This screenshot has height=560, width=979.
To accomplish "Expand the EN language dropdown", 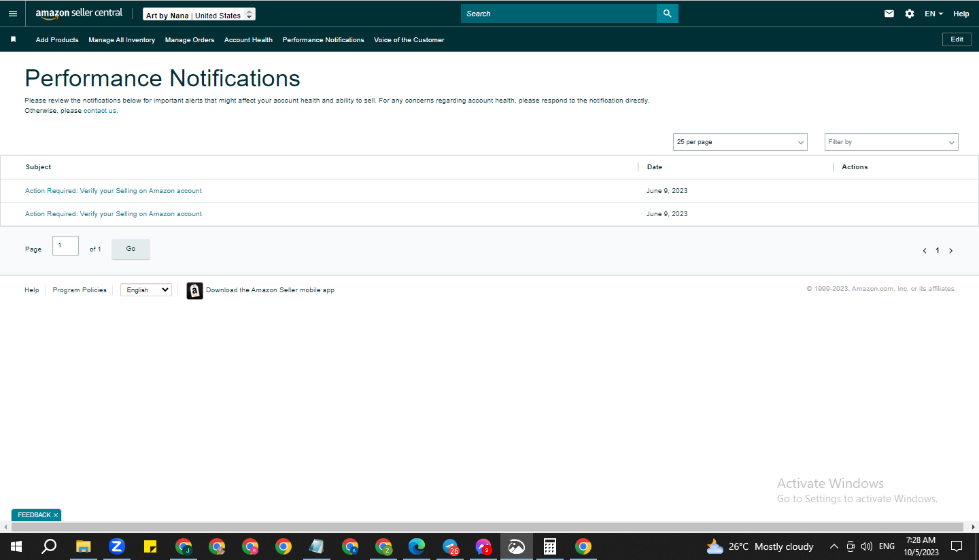I will (933, 14).
